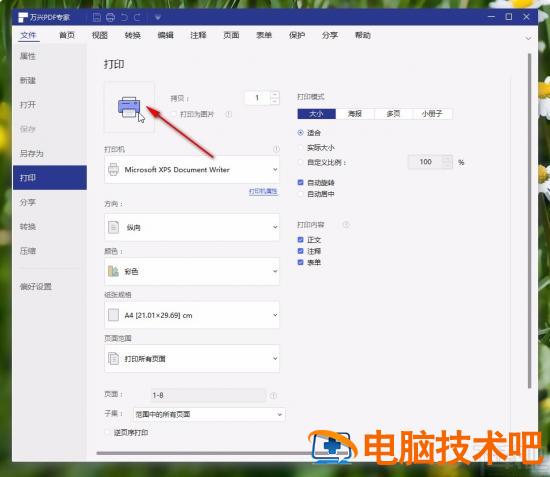Click the 万兴PDF专家 app logo
This screenshot has height=477, width=550.
[x=23, y=17]
